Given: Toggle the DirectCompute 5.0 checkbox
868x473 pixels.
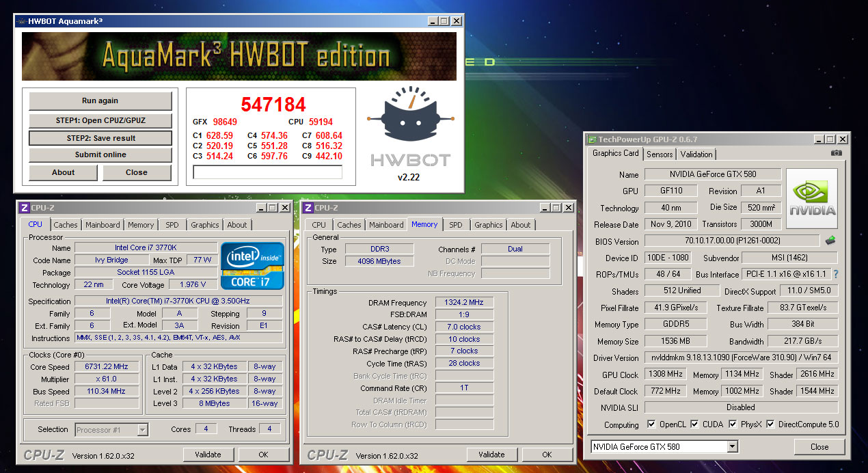Looking at the screenshot, I should pyautogui.click(x=770, y=424).
